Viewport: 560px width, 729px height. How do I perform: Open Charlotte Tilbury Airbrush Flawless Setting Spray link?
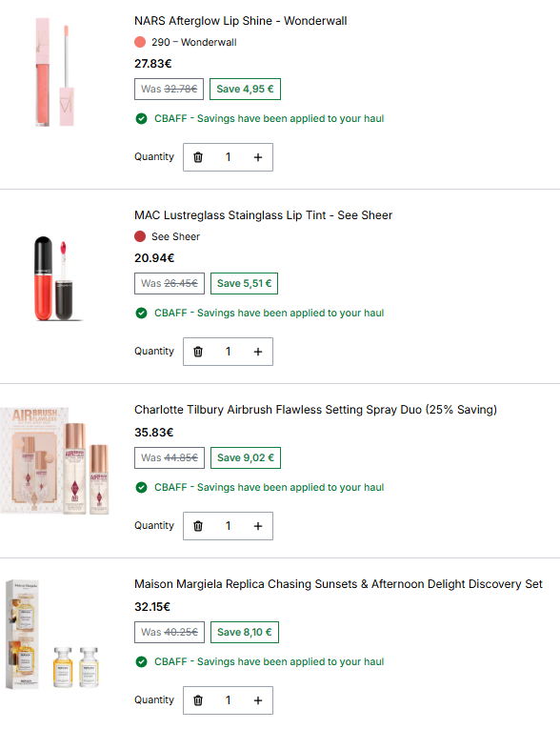(x=315, y=410)
